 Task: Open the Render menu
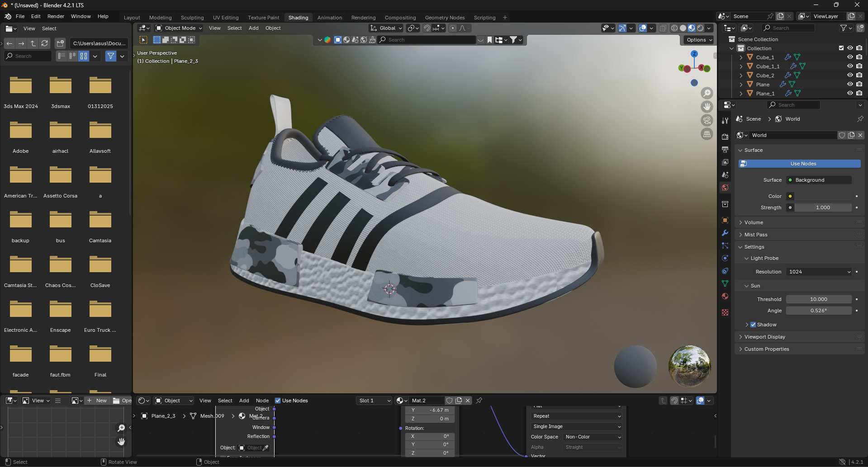click(56, 16)
